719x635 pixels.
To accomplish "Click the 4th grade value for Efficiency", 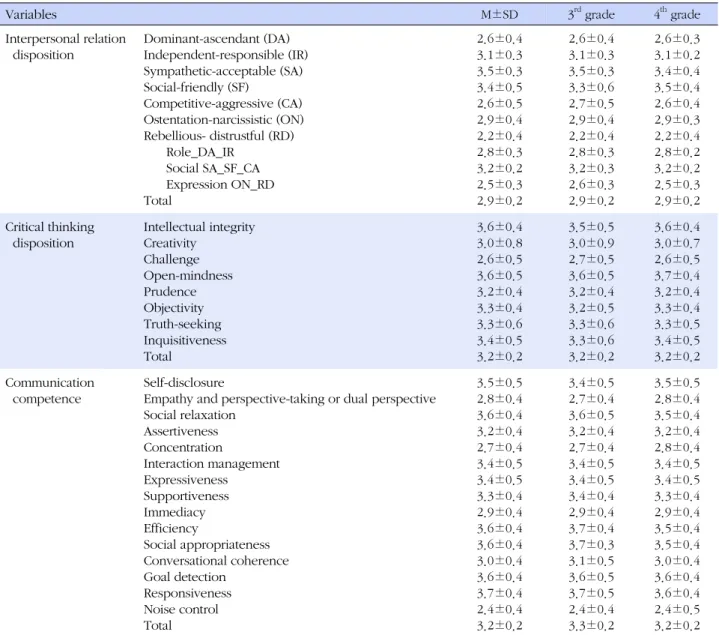I will tap(677, 529).
